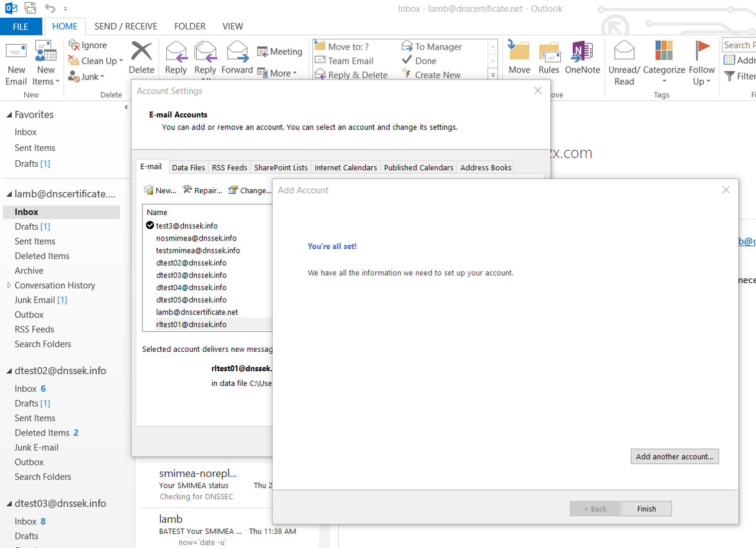Click the Finish button
This screenshot has height=548, width=756.
646,509
